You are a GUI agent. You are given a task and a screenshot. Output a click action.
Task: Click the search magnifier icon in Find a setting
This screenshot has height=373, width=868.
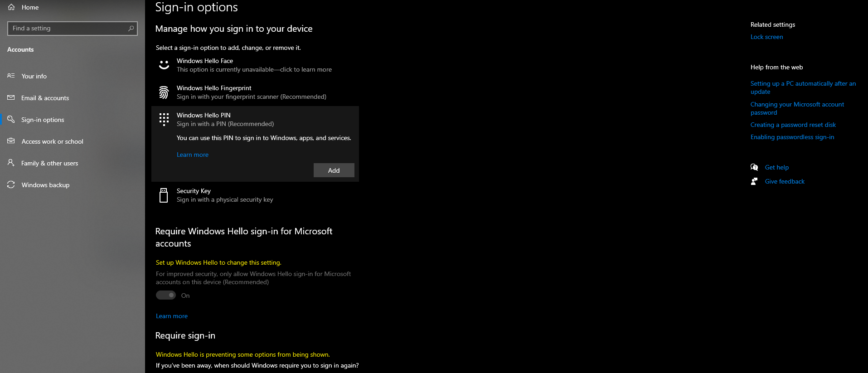point(131,28)
